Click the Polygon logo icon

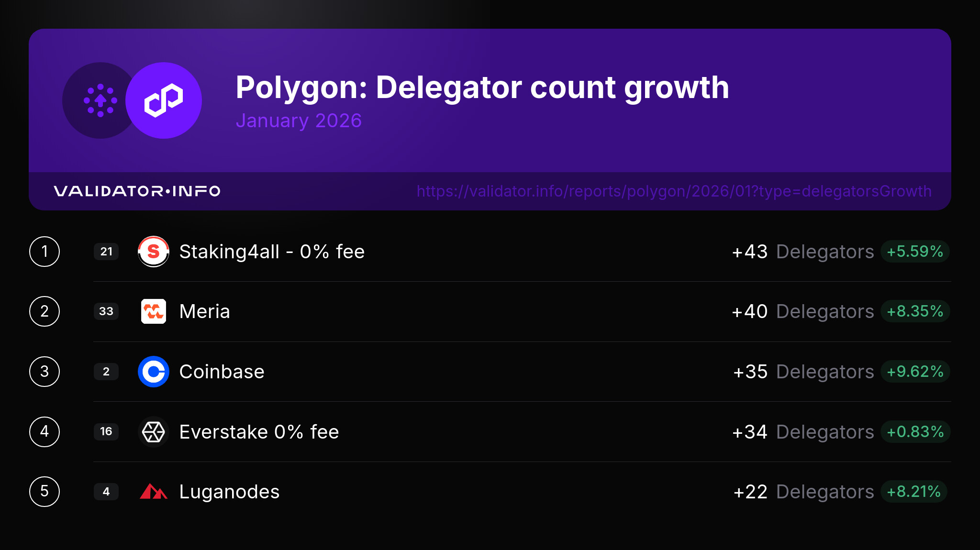163,100
